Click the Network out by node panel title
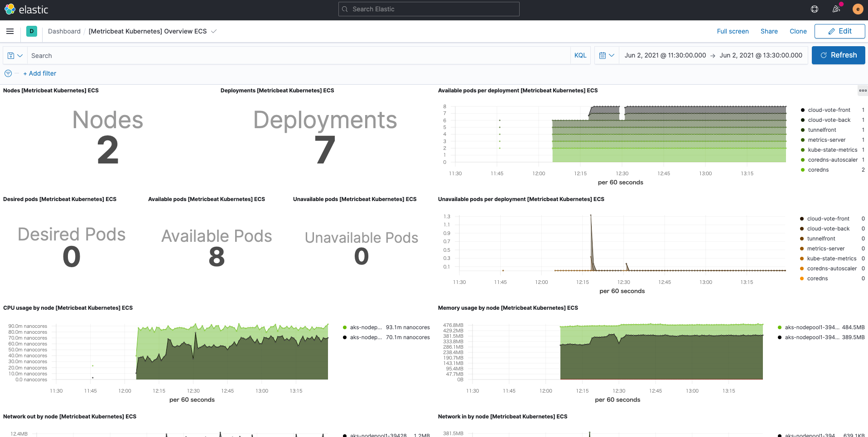This screenshot has height=437, width=868. point(70,417)
